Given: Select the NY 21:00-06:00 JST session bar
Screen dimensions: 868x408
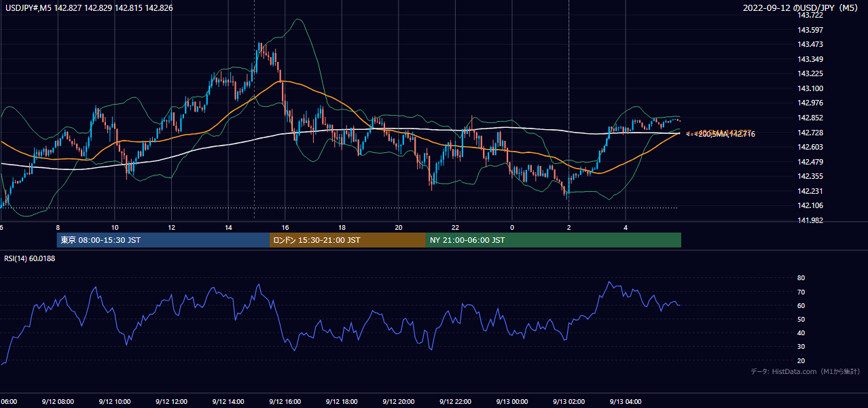Looking at the screenshot, I should 554,240.
